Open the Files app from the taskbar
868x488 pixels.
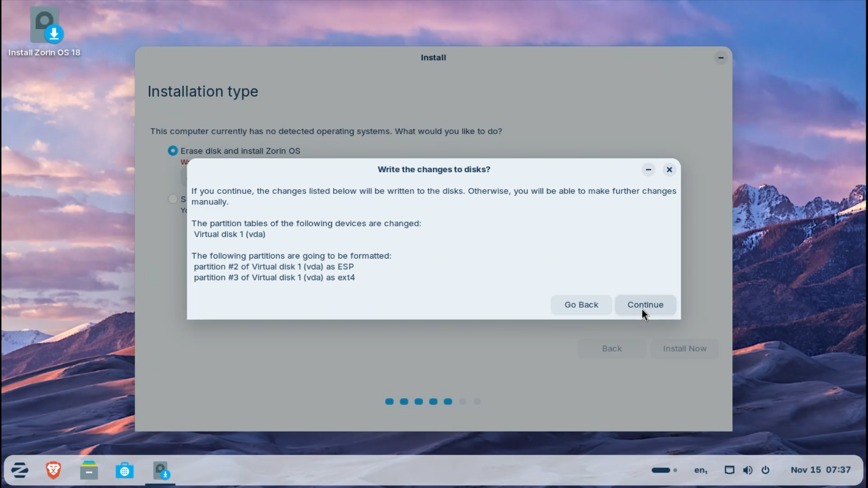tap(89, 470)
